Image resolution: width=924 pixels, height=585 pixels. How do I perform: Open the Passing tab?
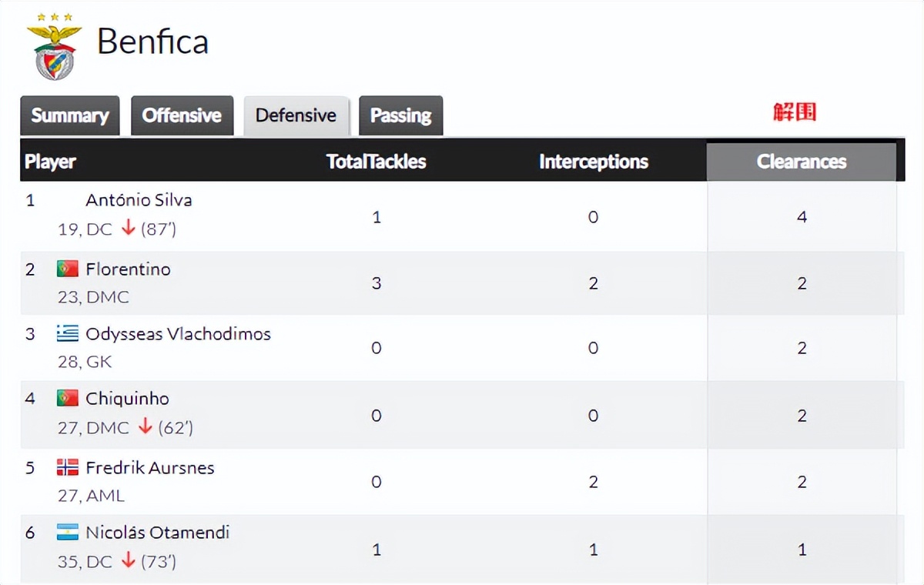tap(400, 115)
